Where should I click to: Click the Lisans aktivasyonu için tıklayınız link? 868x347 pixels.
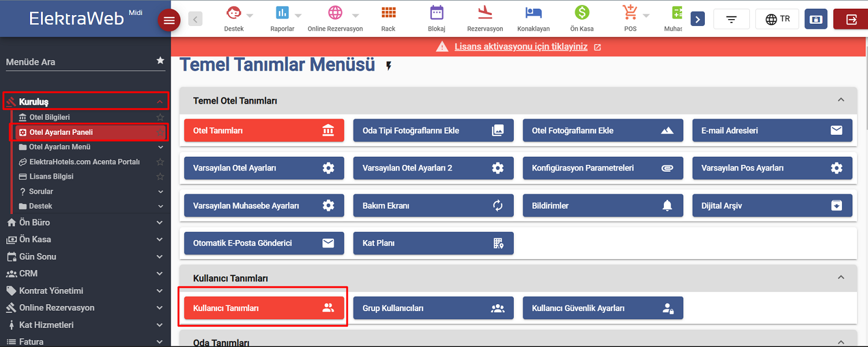pyautogui.click(x=521, y=47)
